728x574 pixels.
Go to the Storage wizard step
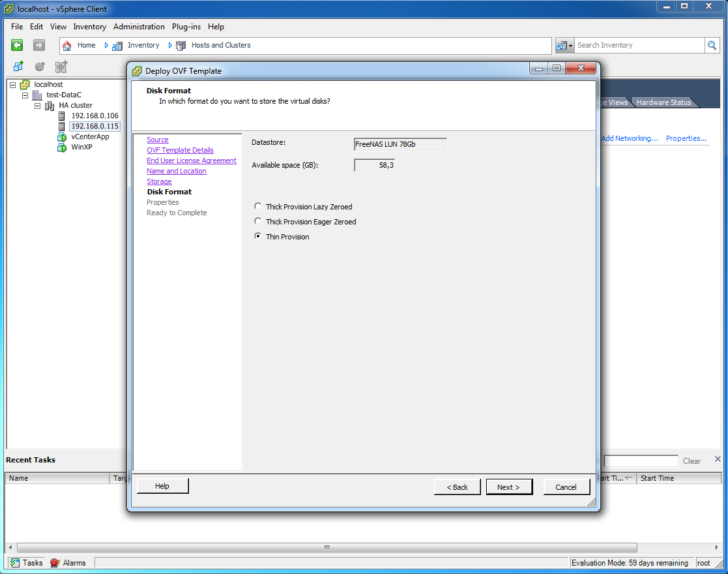click(x=159, y=182)
